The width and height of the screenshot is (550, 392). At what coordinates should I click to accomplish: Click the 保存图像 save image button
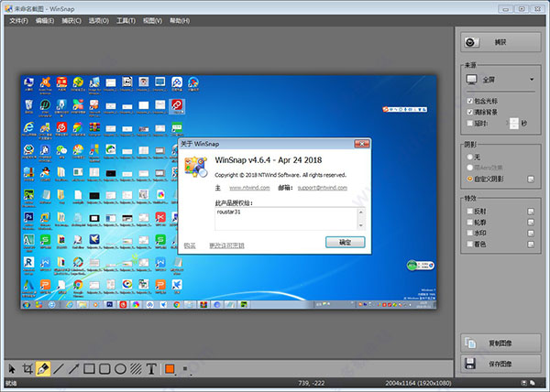pyautogui.click(x=500, y=364)
